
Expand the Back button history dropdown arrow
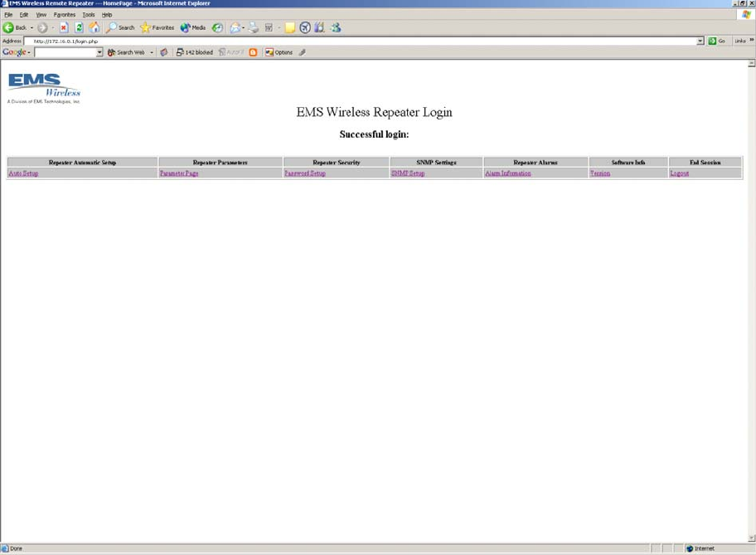[x=31, y=27]
